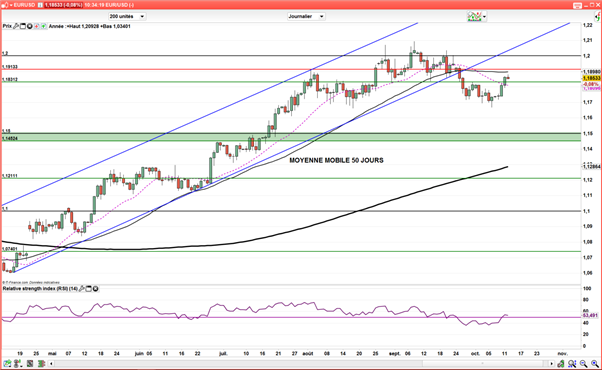Viewport: 602px width, 370px height.
Task: Click the 1,14524 green zone label
Action: [10, 138]
